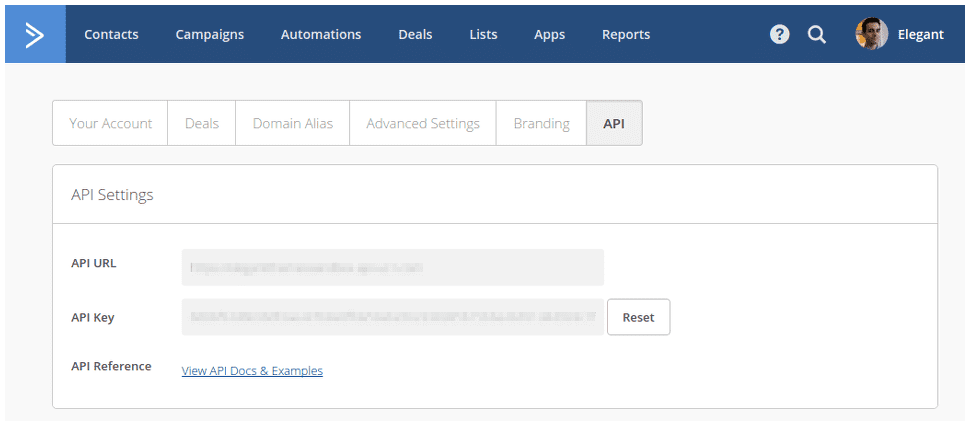Go to the Campaigns menu
The height and width of the screenshot is (426, 970).
point(209,34)
